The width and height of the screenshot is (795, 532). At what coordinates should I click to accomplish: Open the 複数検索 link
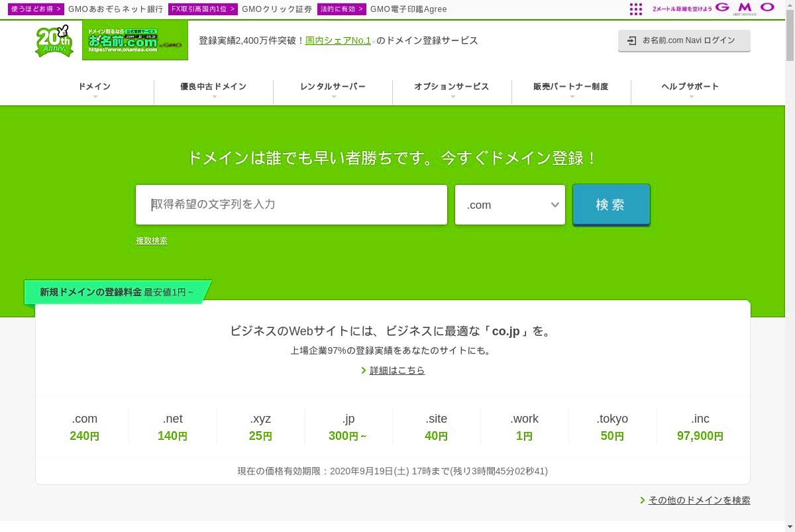coord(152,240)
